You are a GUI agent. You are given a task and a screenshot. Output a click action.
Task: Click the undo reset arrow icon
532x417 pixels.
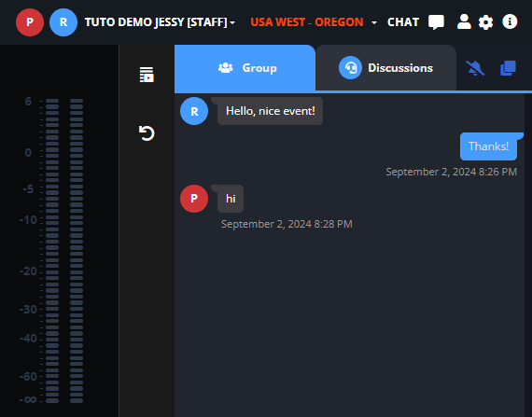(147, 133)
